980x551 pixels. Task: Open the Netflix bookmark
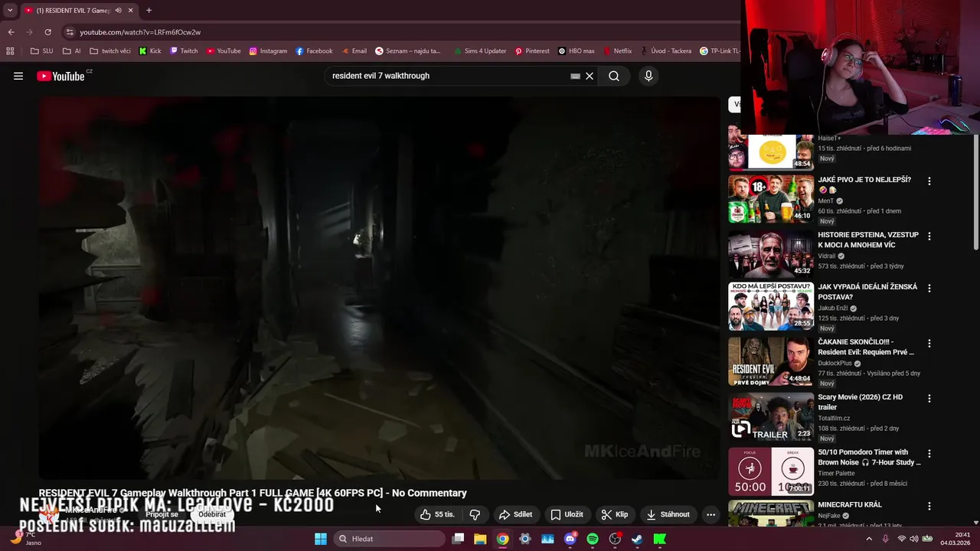[618, 51]
